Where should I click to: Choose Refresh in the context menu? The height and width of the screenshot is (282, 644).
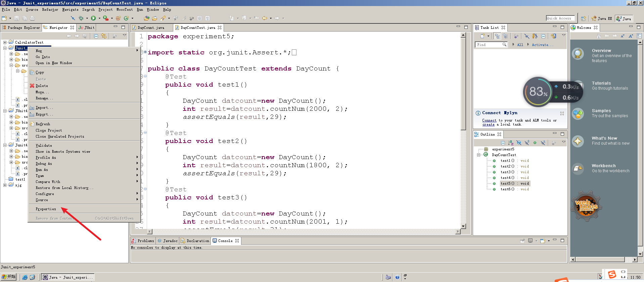pos(43,124)
